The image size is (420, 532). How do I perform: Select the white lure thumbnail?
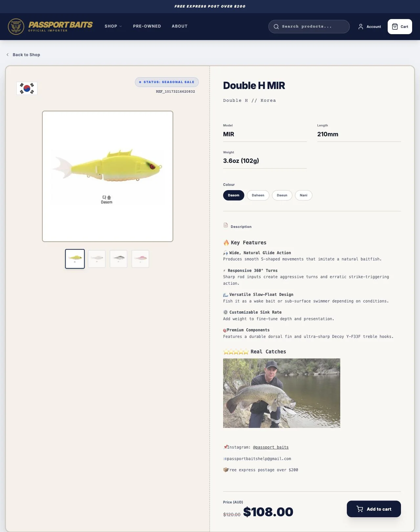[97, 259]
